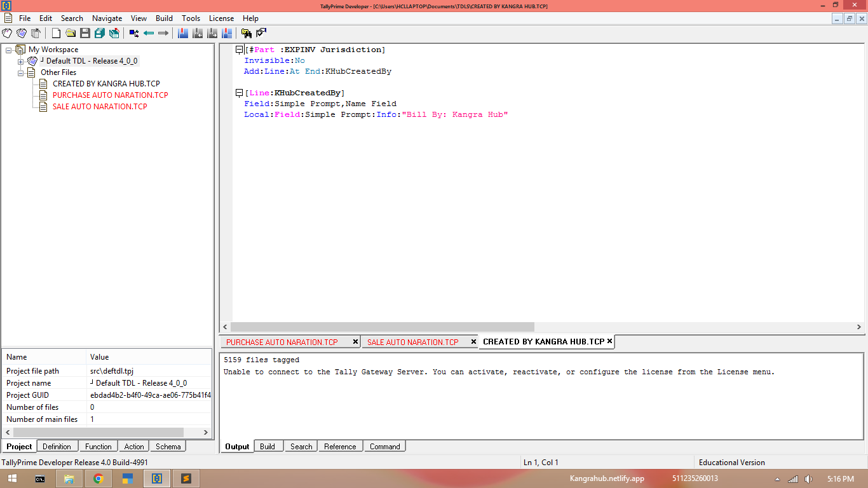Viewport: 868px width, 488px height.
Task: Switch to Action tab in left panel
Action: (134, 447)
